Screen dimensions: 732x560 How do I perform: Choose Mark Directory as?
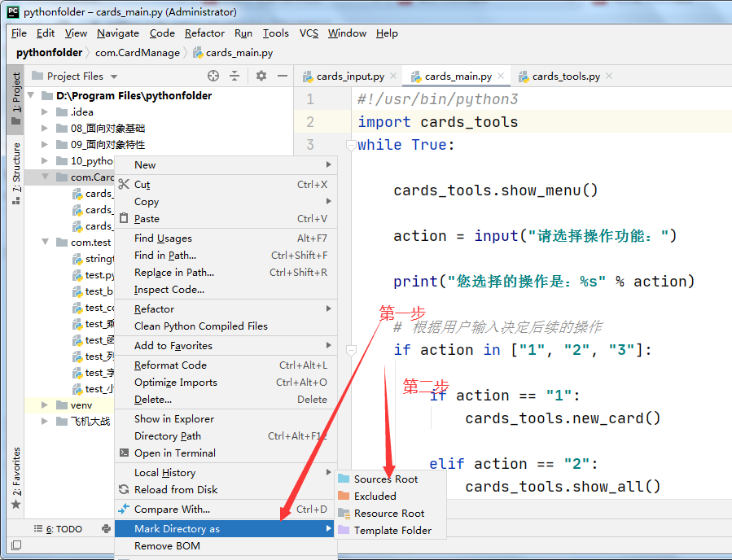click(x=225, y=528)
